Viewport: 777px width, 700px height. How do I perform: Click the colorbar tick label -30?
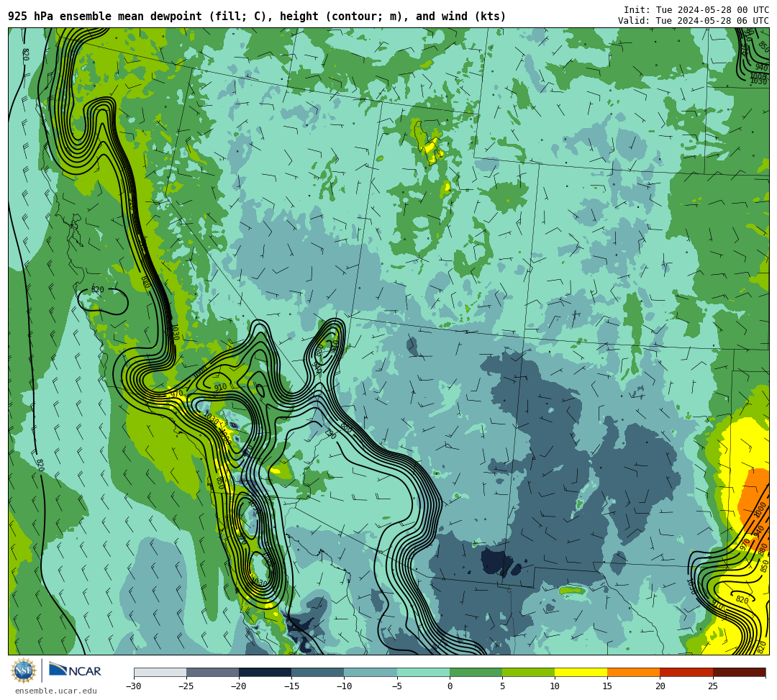[134, 686]
